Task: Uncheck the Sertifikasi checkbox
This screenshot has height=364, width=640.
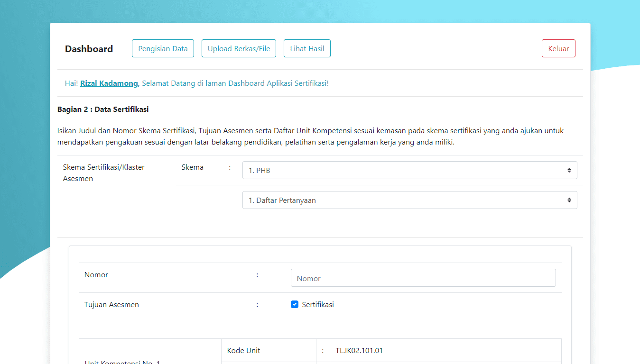Action: 295,304
